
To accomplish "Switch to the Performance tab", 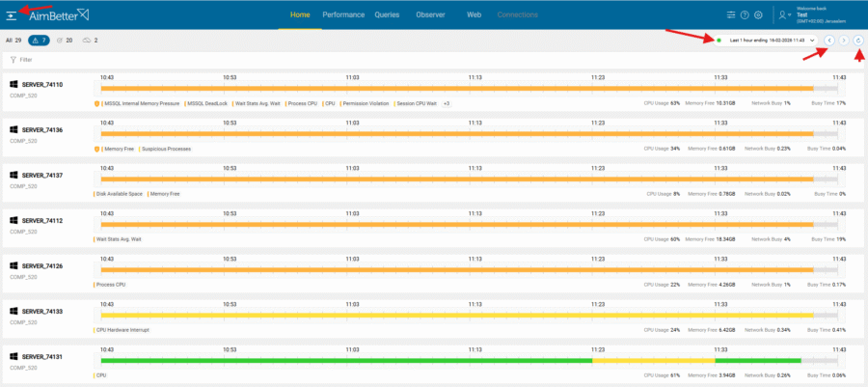I will [343, 14].
